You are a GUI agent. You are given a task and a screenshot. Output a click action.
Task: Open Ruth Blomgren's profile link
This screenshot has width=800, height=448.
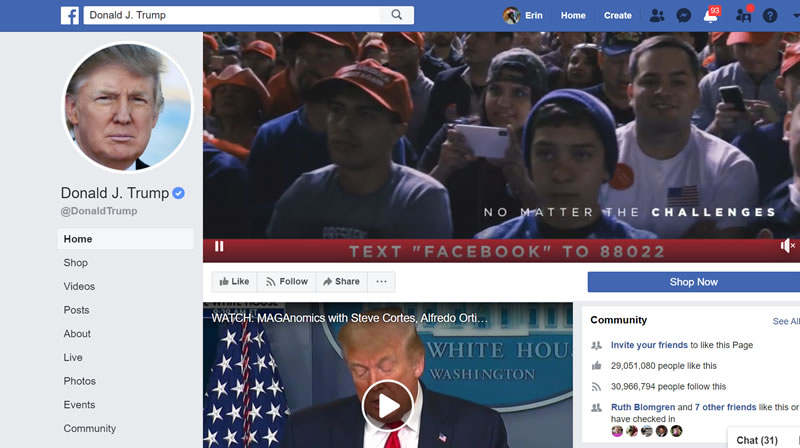pos(643,407)
